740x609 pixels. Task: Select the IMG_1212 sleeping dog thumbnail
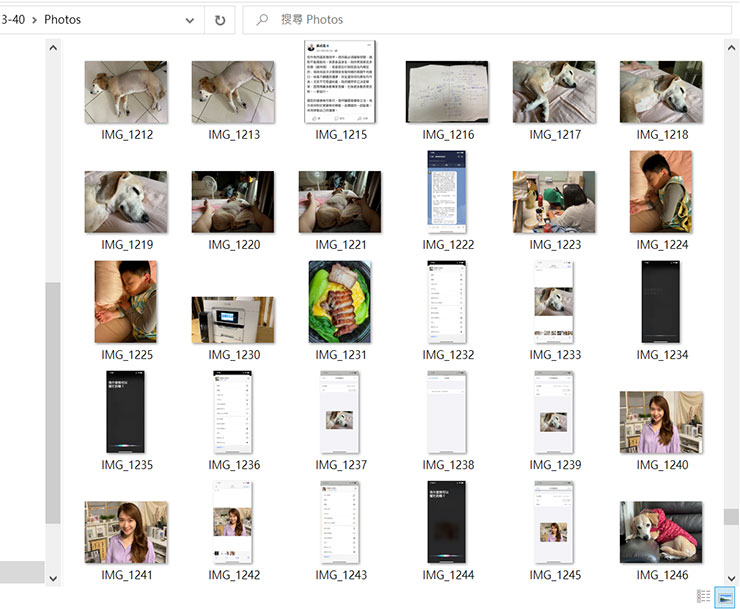pyautogui.click(x=126, y=92)
